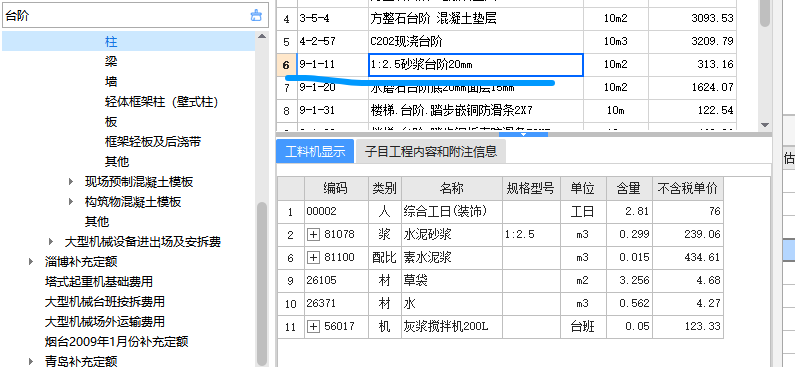This screenshot has height=367, width=795.
Task: Select 大型机械台班按拆费用 in the tree
Action: (105, 302)
